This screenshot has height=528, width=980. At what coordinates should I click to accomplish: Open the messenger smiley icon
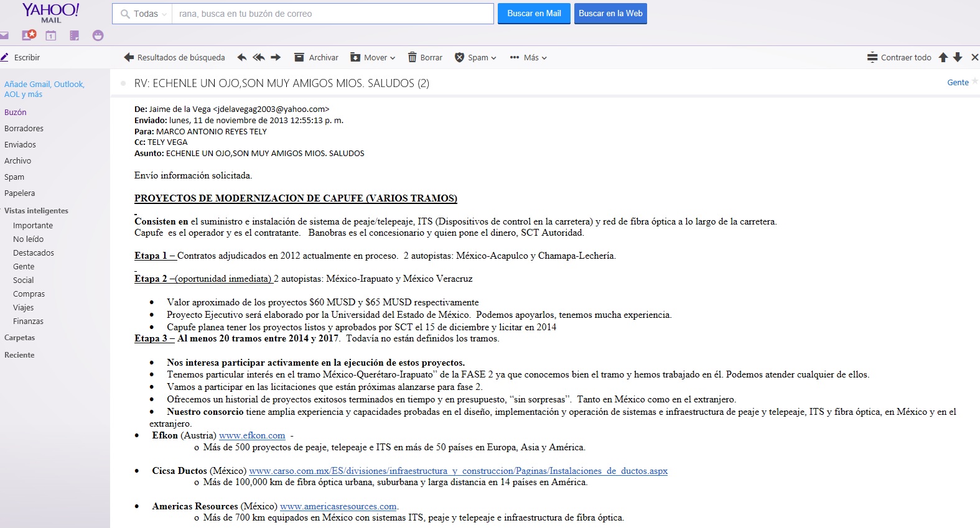pyautogui.click(x=98, y=35)
